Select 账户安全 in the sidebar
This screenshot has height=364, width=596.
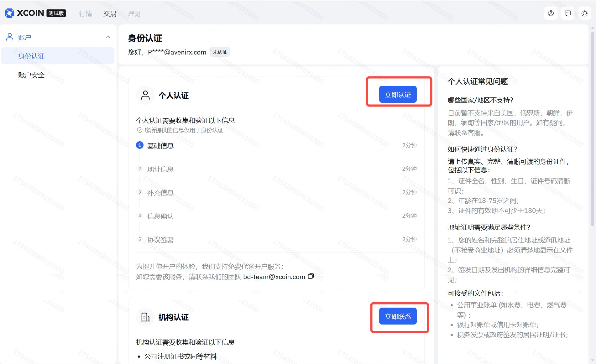[31, 75]
